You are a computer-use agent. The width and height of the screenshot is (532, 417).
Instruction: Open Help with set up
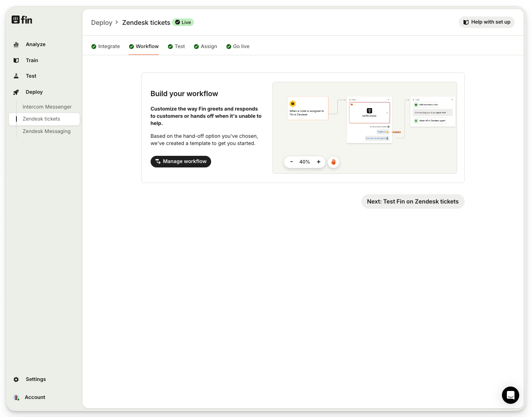coord(486,22)
